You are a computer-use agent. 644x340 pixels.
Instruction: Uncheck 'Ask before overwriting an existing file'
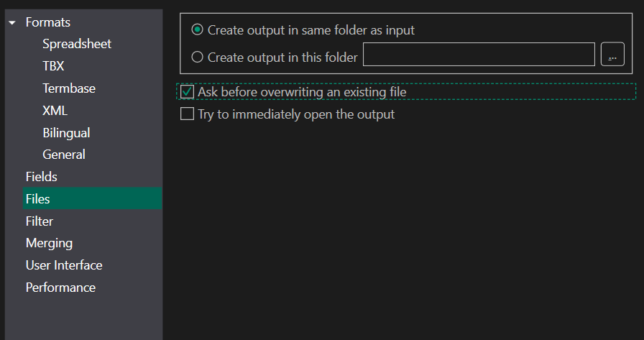point(188,92)
